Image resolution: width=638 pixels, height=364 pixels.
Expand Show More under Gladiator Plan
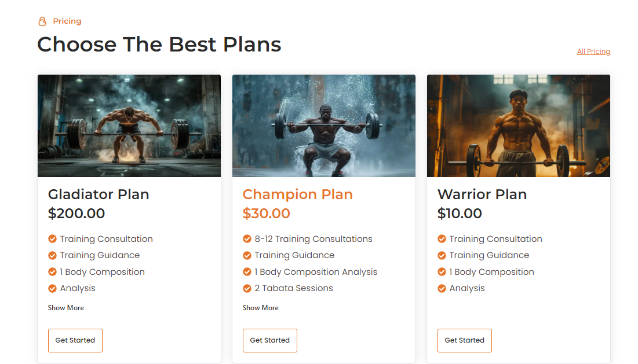[x=66, y=308]
